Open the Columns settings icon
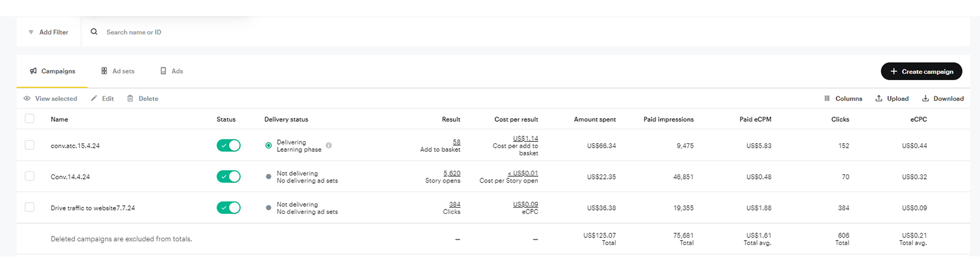This screenshot has width=980, height=272. (x=827, y=99)
